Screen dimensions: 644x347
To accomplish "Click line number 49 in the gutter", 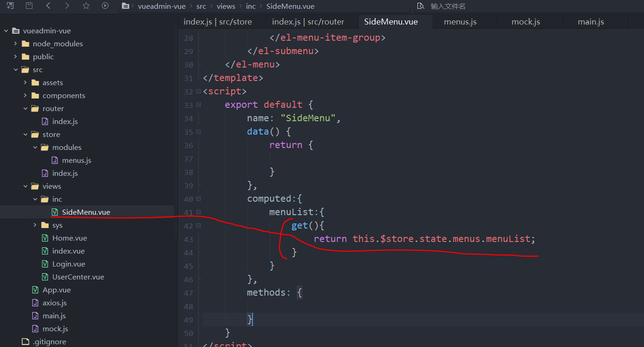I will (x=188, y=320).
